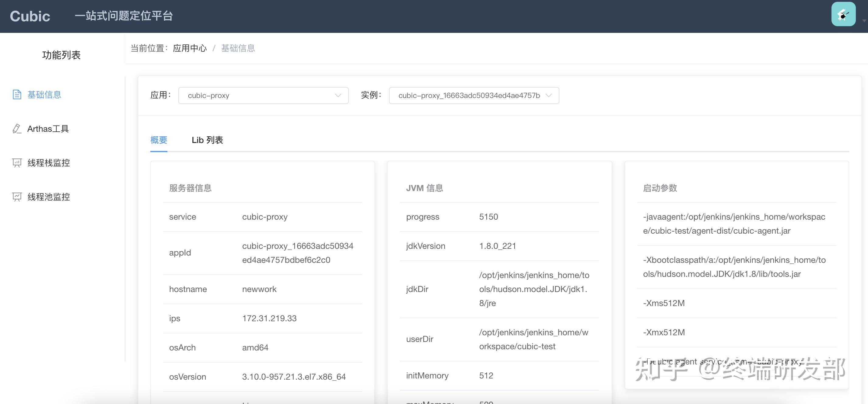The height and width of the screenshot is (404, 868).
Task: Switch to the Lib 列表 tab
Action: click(x=207, y=140)
